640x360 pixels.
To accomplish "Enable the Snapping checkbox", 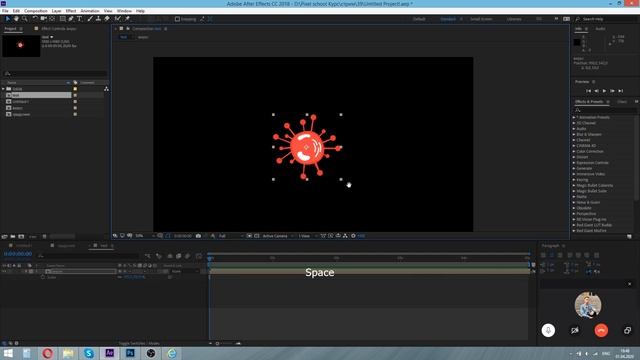I will 177,19.
